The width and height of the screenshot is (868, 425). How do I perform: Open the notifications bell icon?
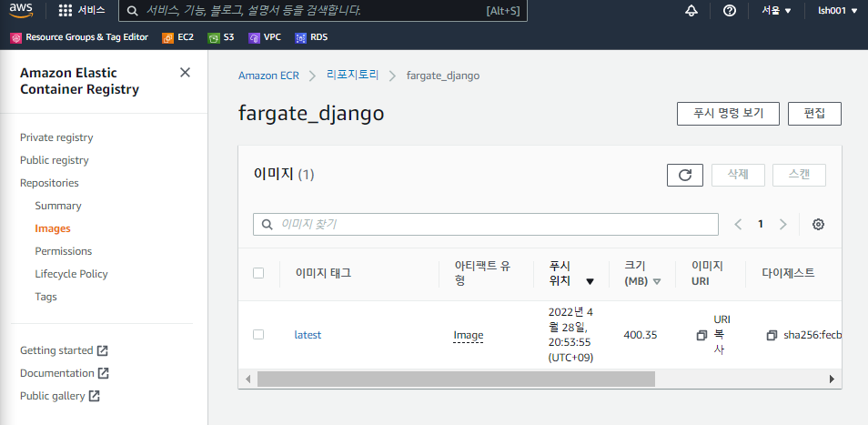[x=691, y=11]
